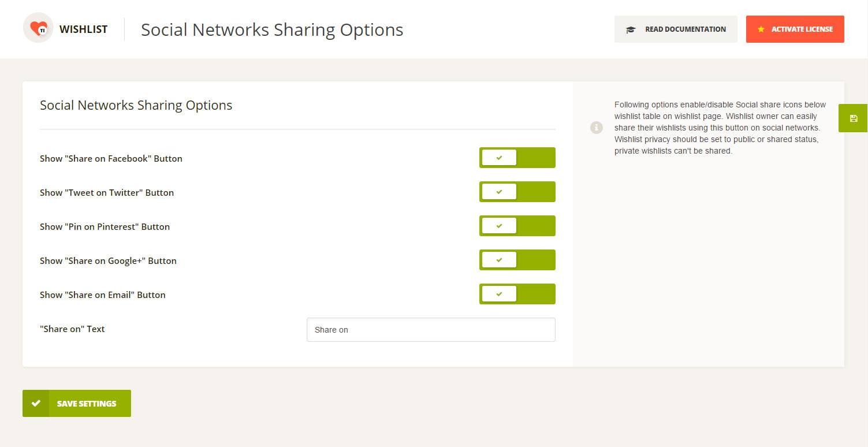
Task: Toggle the "Share on Email" button switch
Action: 517,294
